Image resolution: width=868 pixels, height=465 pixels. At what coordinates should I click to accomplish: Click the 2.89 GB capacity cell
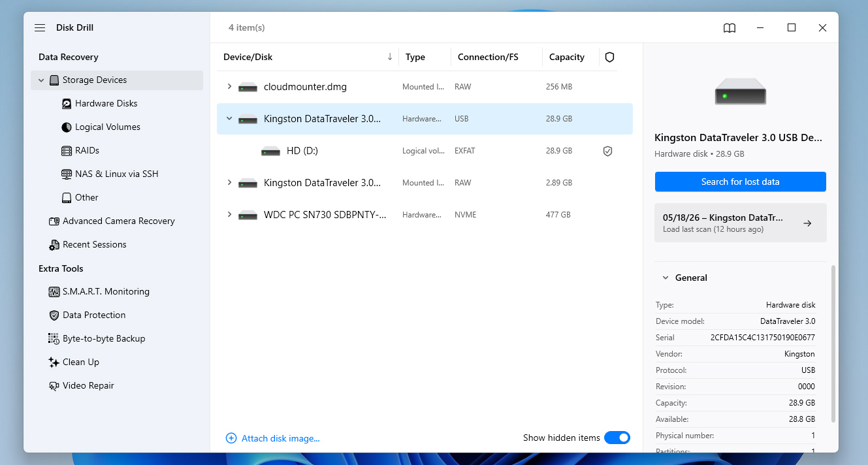coord(559,183)
